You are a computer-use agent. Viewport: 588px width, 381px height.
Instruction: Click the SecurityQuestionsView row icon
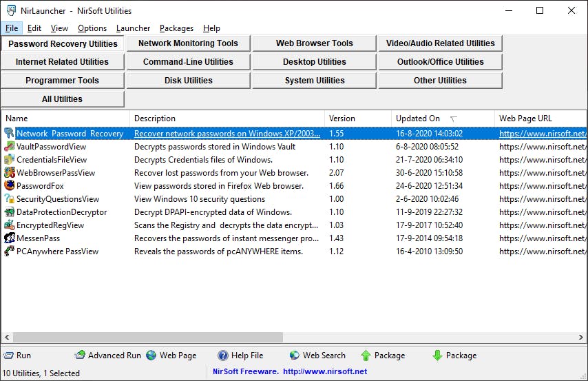(x=10, y=199)
